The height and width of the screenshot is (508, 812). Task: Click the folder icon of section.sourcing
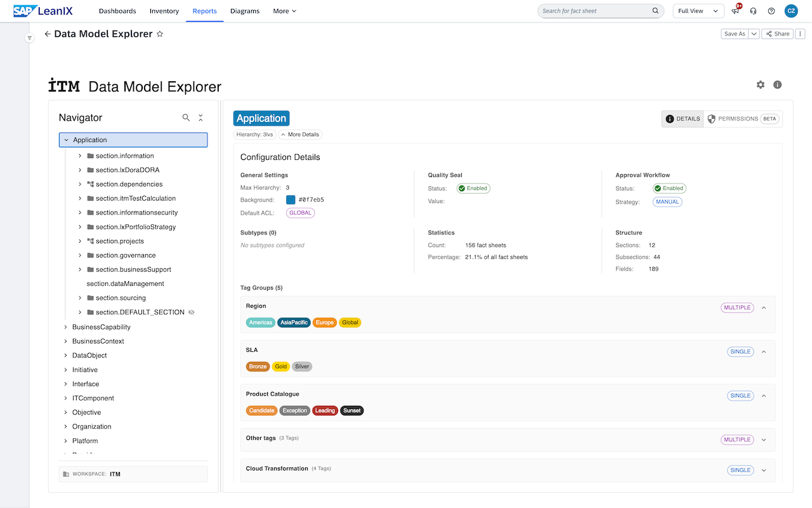(90, 298)
